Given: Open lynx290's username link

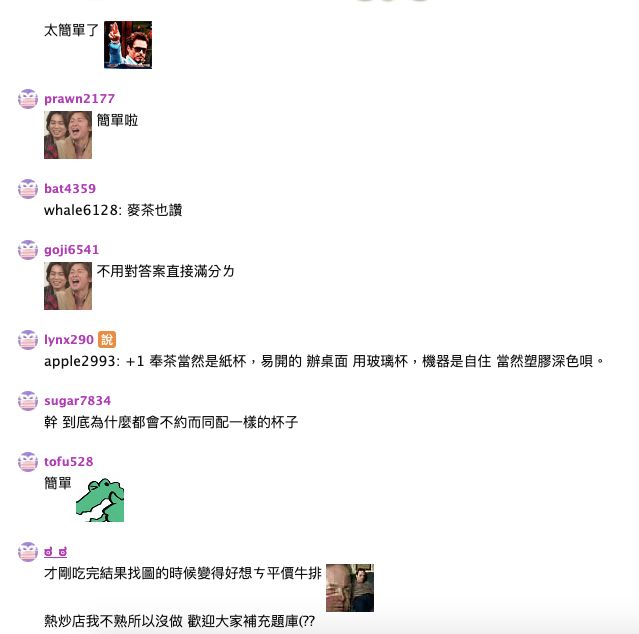Looking at the screenshot, I should [69, 340].
